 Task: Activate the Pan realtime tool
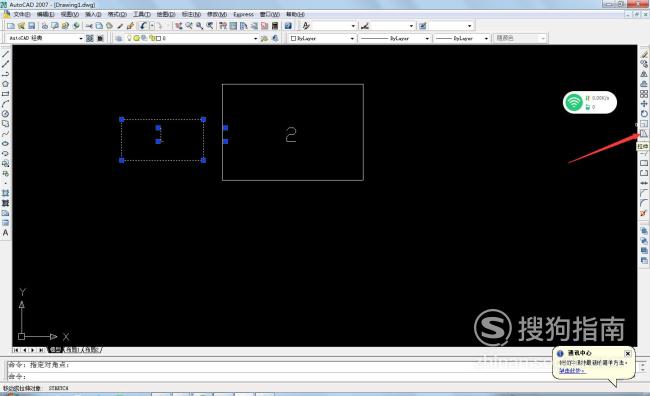point(179,26)
